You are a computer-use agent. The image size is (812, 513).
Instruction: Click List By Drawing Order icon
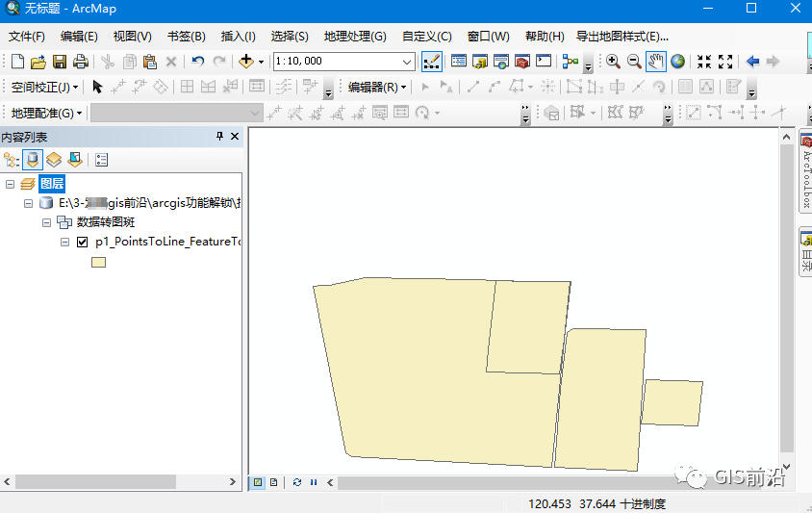click(x=11, y=160)
